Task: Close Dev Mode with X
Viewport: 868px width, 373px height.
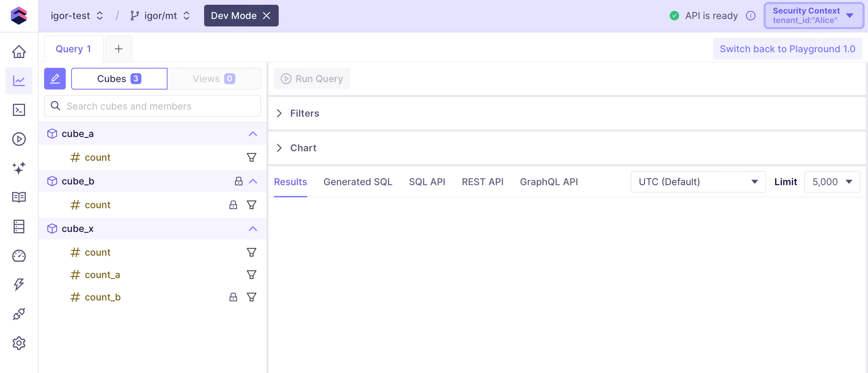Action: pyautogui.click(x=267, y=16)
